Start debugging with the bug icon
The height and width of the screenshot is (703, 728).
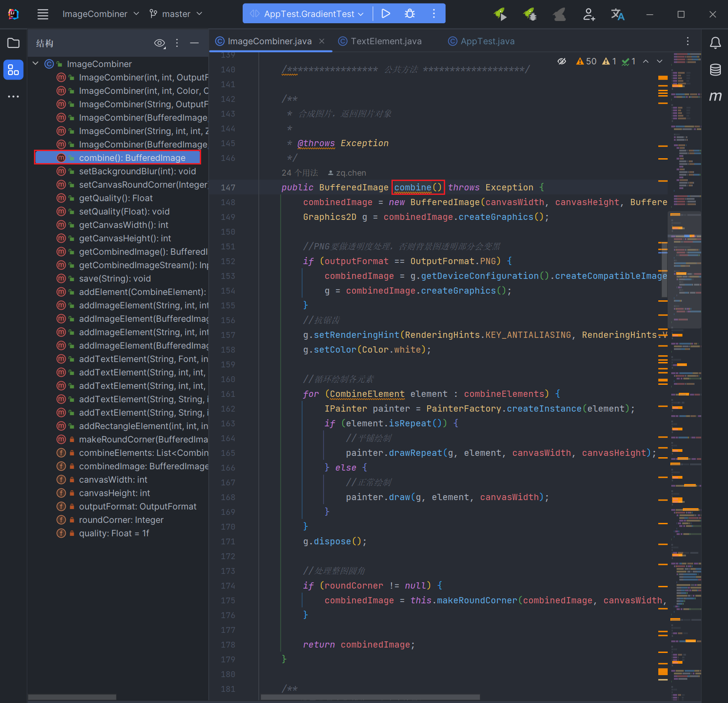[410, 14]
